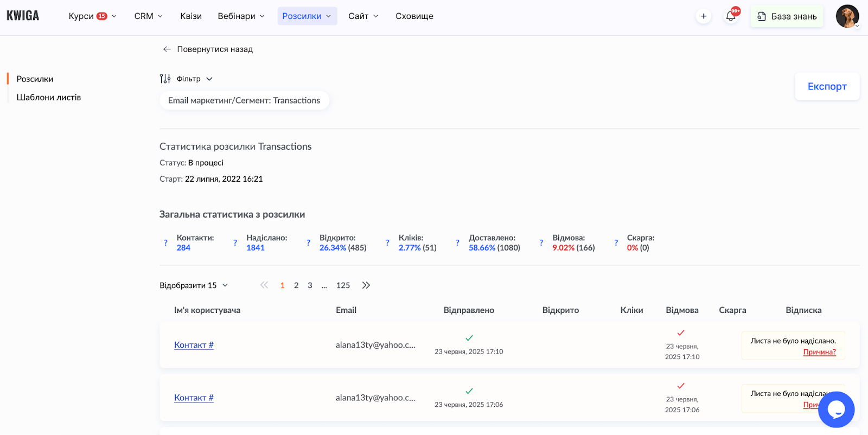The width and height of the screenshot is (868, 435).
Task: Open the Вебінари menu
Action: tap(241, 16)
